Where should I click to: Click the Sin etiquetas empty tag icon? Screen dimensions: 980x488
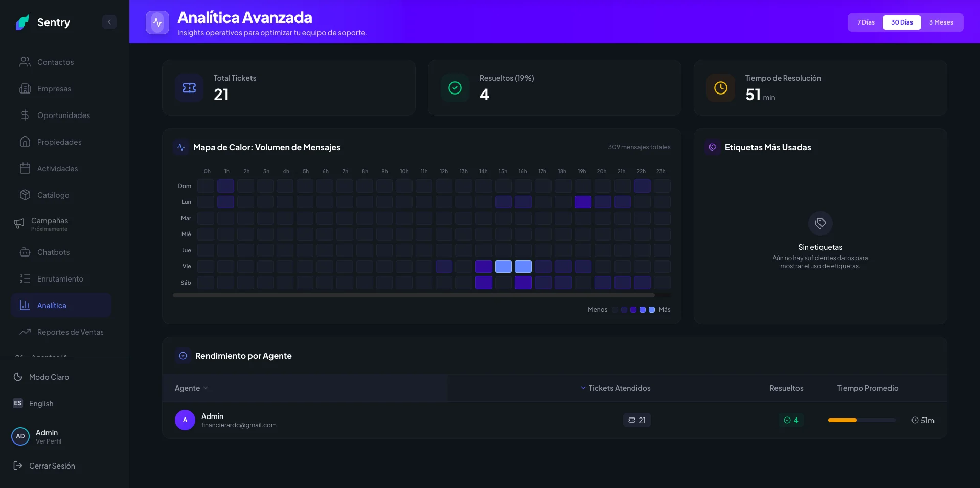(x=821, y=223)
